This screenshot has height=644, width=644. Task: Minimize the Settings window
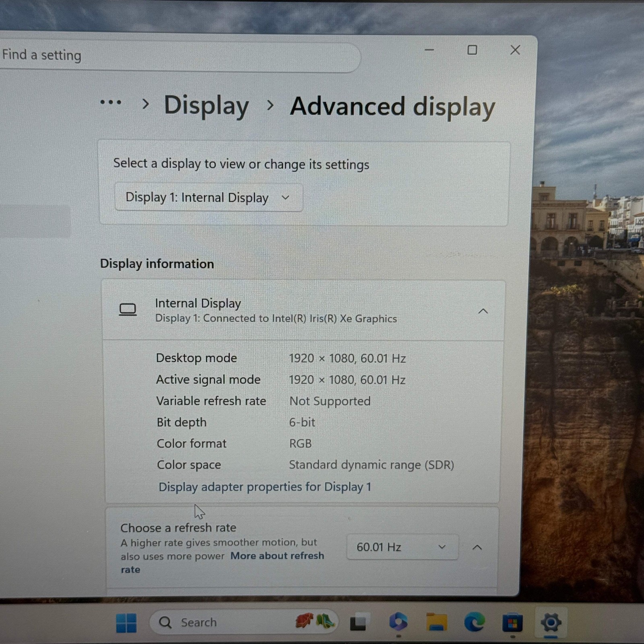coord(429,50)
